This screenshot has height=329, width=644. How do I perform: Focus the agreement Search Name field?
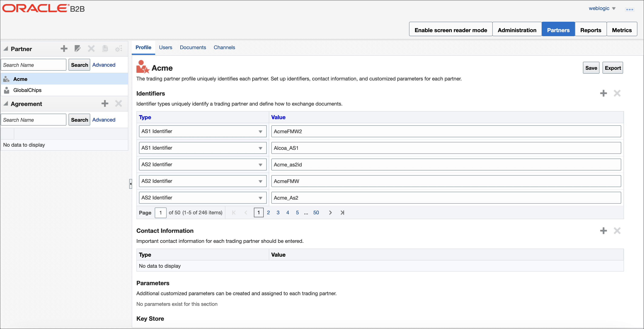33,120
